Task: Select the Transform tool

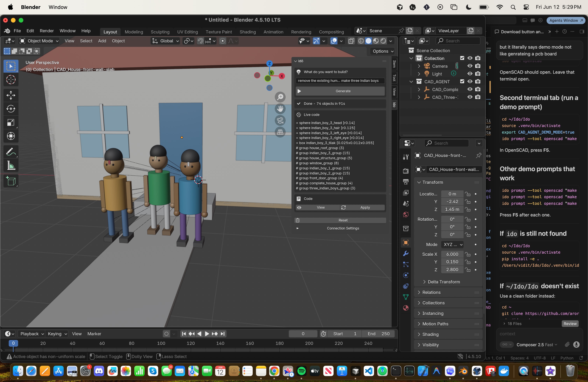Action: pos(11,136)
